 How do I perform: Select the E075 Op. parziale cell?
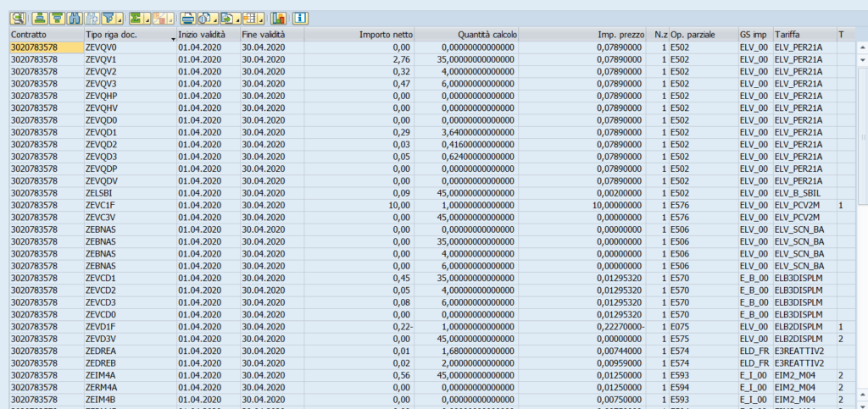pyautogui.click(x=703, y=326)
